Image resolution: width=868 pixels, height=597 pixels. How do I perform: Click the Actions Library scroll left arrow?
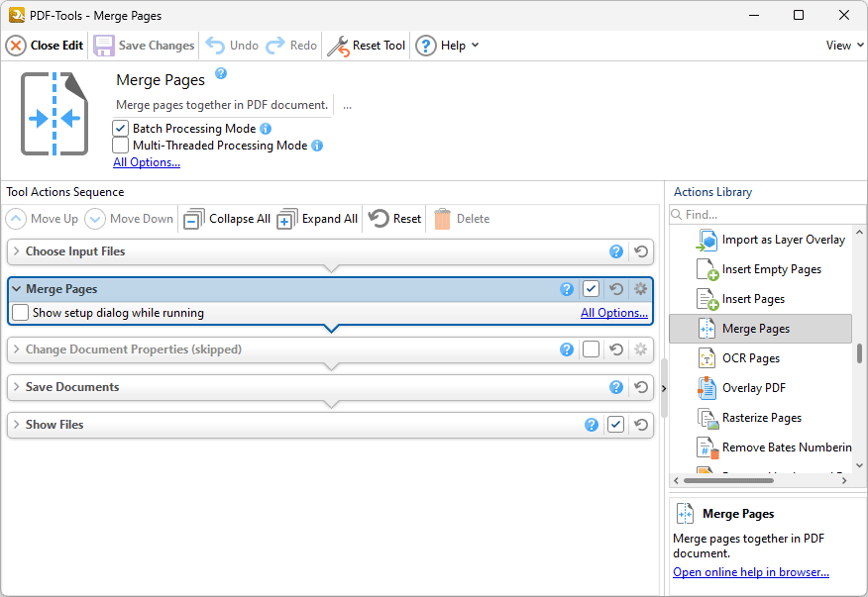click(x=676, y=480)
